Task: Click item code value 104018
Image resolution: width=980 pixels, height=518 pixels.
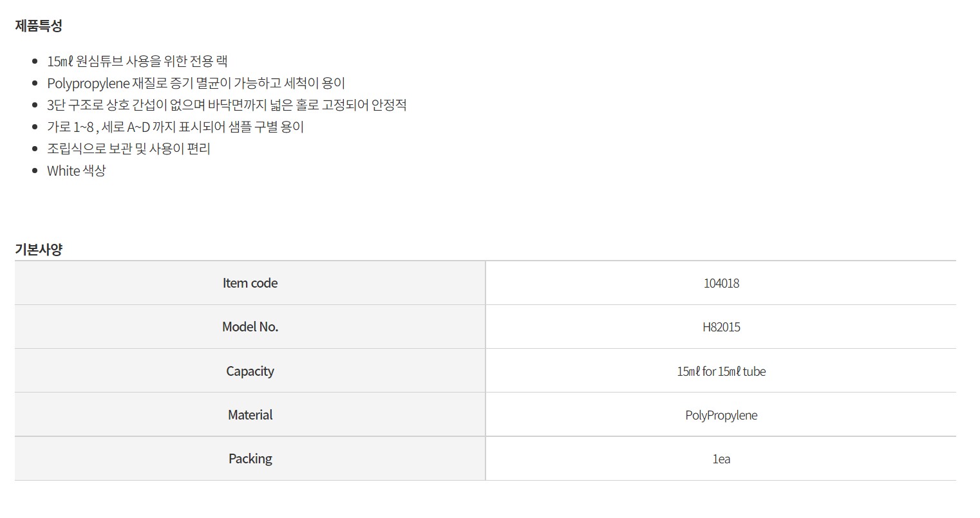Action: tap(721, 283)
